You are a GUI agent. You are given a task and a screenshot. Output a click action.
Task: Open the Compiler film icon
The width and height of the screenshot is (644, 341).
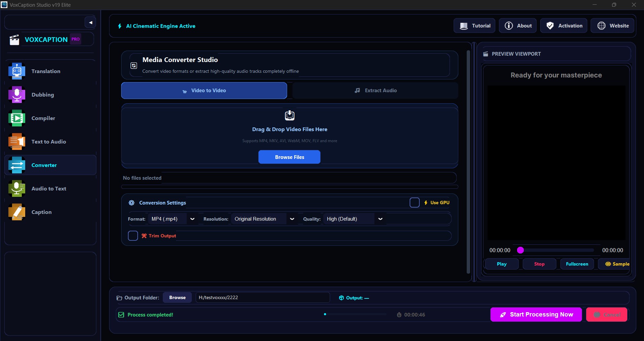17,118
